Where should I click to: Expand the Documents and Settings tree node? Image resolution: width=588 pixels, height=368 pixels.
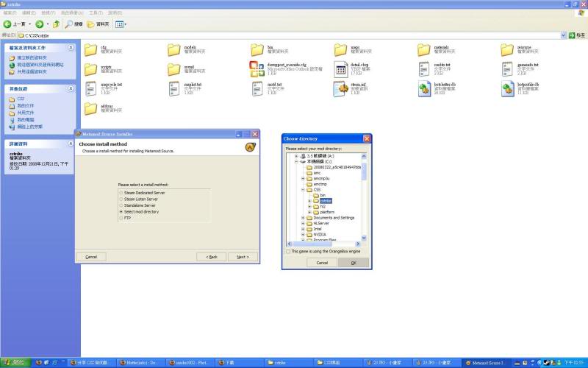(x=303, y=218)
